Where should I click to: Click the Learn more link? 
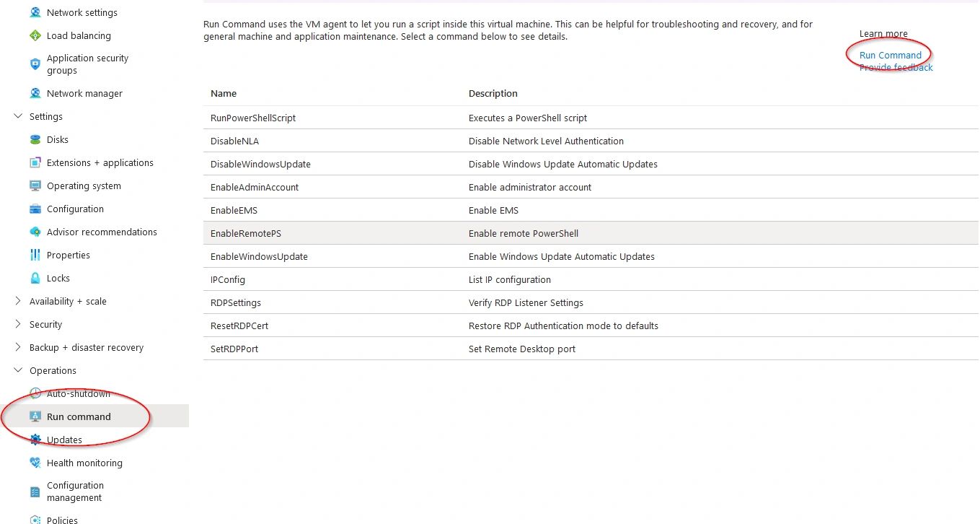click(x=883, y=33)
